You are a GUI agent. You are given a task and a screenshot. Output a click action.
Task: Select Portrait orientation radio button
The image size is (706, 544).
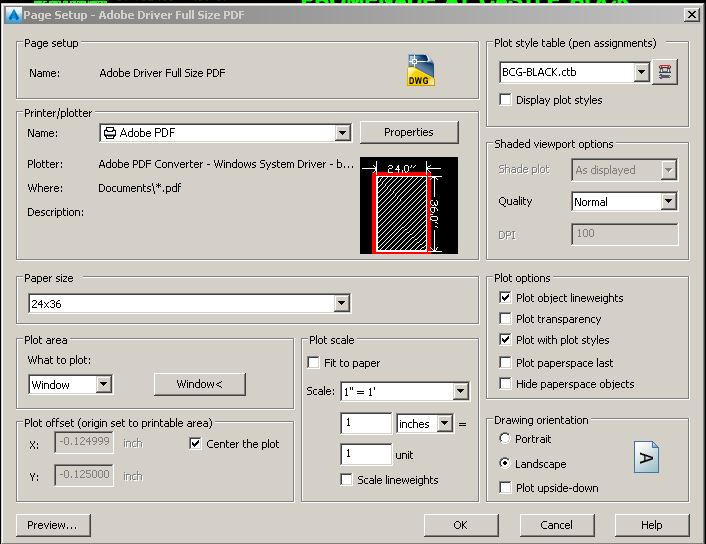[505, 438]
